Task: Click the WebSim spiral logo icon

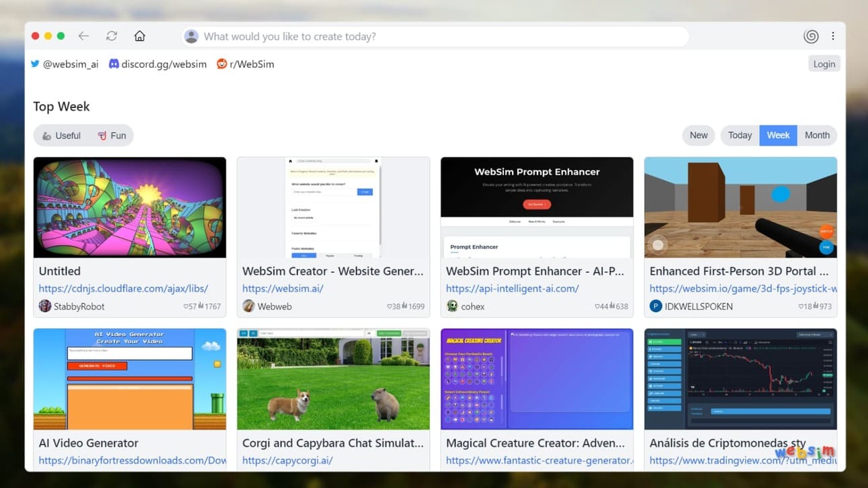Action: pyautogui.click(x=811, y=36)
